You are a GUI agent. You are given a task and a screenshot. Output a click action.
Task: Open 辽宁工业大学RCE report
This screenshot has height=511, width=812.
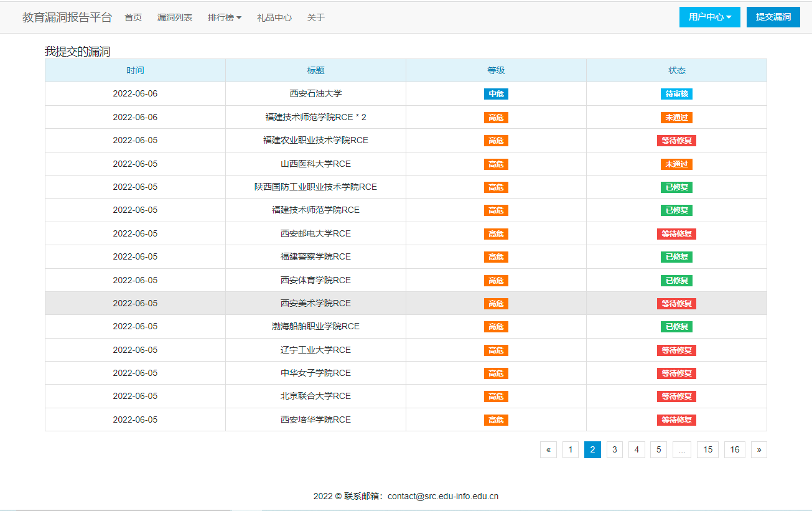(x=315, y=350)
